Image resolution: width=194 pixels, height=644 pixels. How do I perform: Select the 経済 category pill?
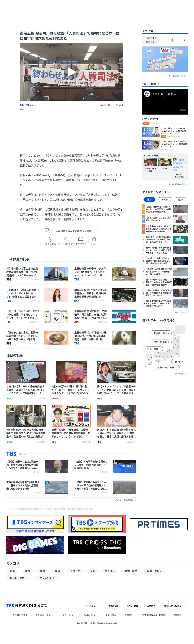click(x=57, y=571)
